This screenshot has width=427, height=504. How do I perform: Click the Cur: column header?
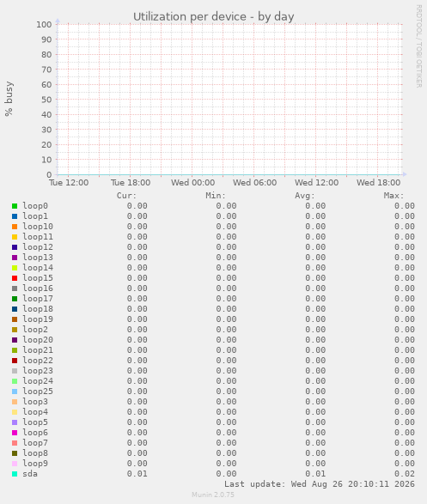tap(126, 196)
